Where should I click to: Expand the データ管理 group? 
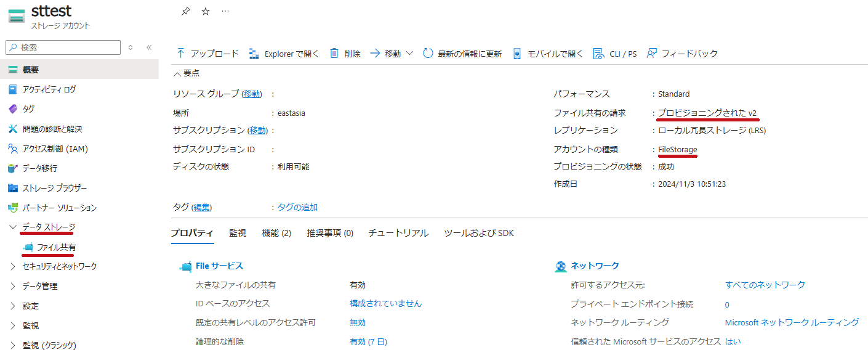click(13, 287)
